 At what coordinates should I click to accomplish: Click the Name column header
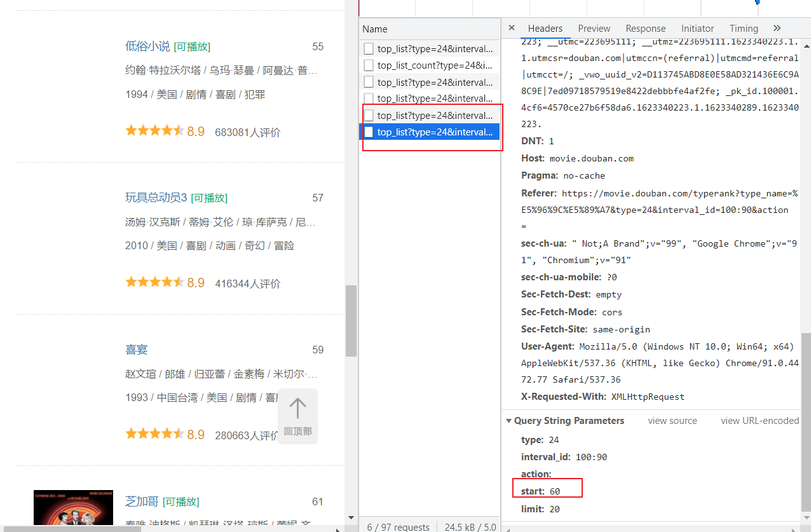pos(430,29)
